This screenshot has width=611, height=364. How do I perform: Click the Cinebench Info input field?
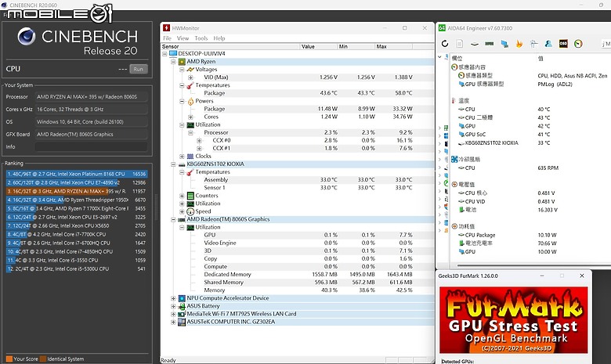[91, 146]
